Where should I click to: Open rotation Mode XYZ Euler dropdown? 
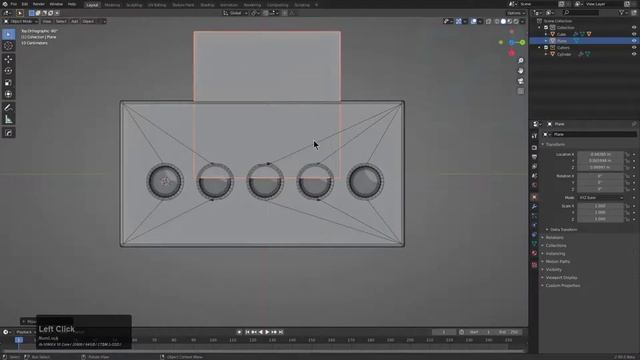pyautogui.click(x=600, y=198)
